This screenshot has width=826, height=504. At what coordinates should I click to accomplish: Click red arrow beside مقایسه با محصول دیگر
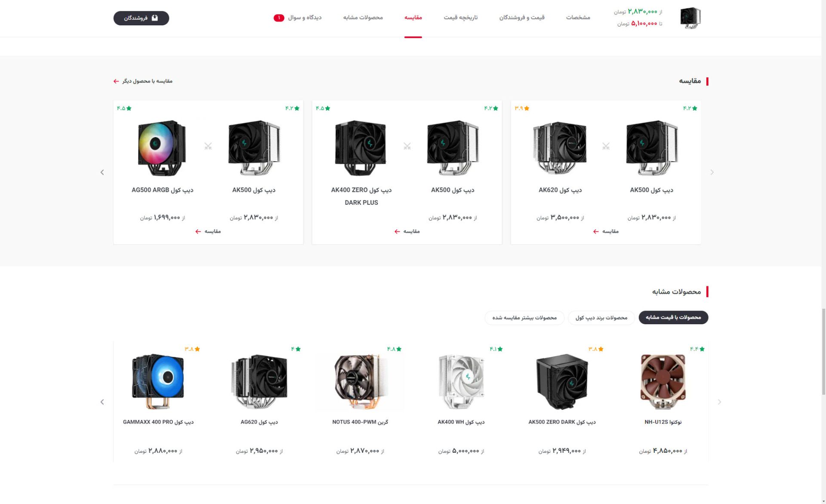(116, 81)
